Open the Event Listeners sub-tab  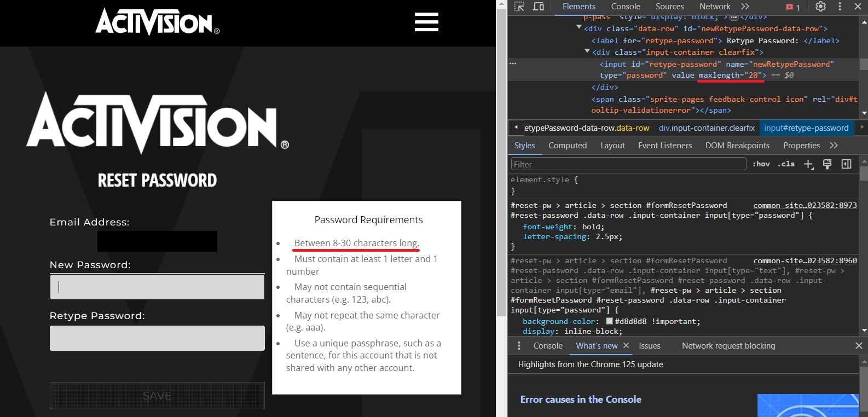pos(665,146)
